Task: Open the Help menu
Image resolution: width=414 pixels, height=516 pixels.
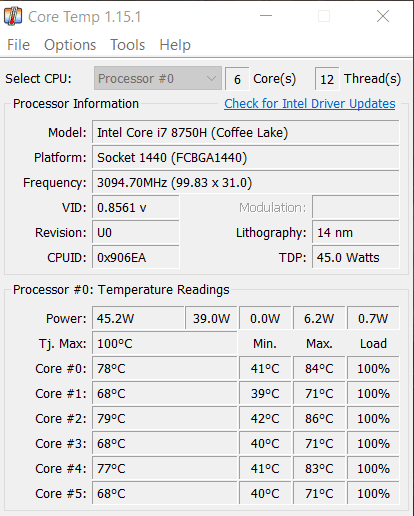Action: tap(175, 45)
